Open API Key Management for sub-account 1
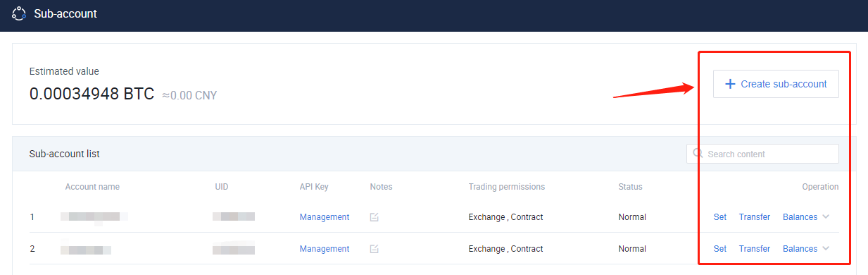 pos(325,217)
